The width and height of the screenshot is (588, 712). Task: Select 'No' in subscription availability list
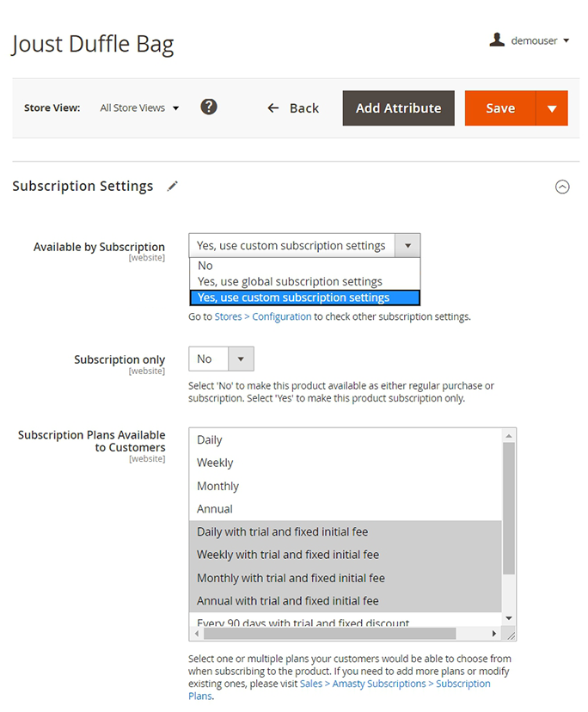(x=205, y=266)
